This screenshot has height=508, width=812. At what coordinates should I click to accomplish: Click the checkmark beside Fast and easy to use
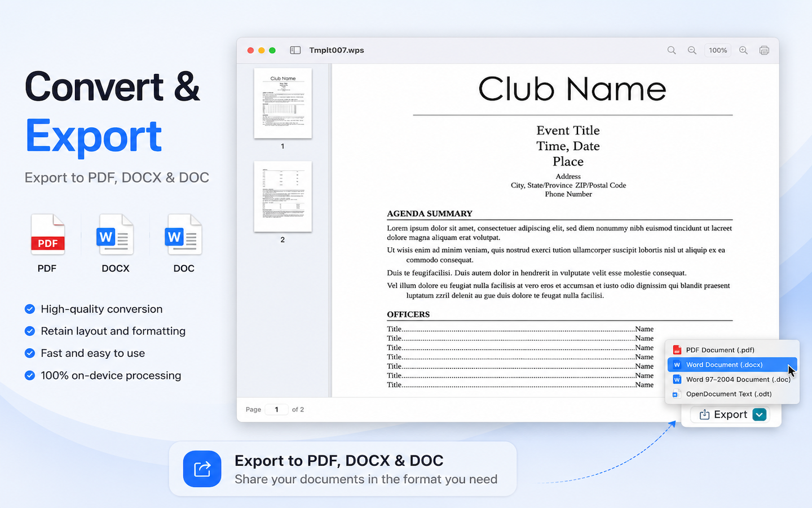pos(30,353)
